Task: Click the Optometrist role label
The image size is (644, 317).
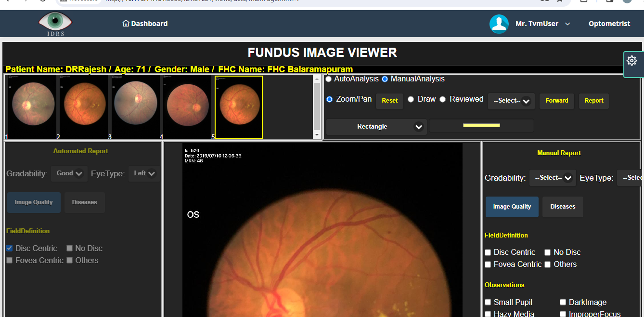Action: [x=609, y=24]
